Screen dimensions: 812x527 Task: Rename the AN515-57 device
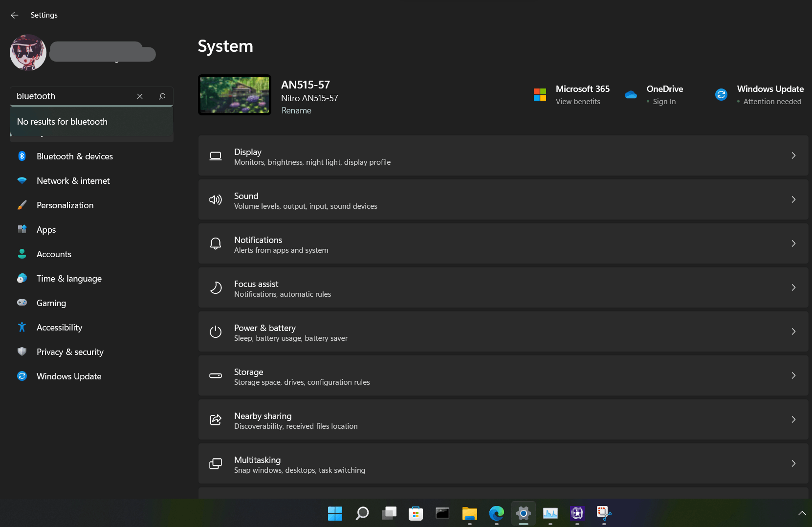(296, 110)
